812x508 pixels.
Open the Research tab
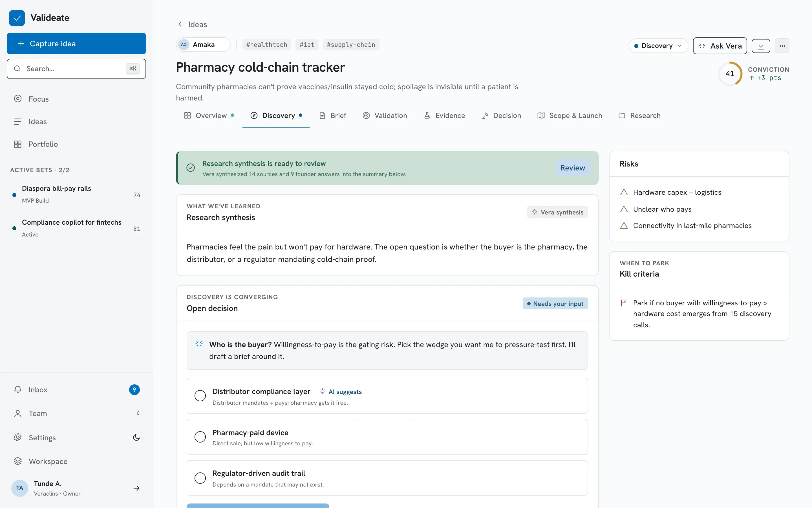(x=639, y=116)
